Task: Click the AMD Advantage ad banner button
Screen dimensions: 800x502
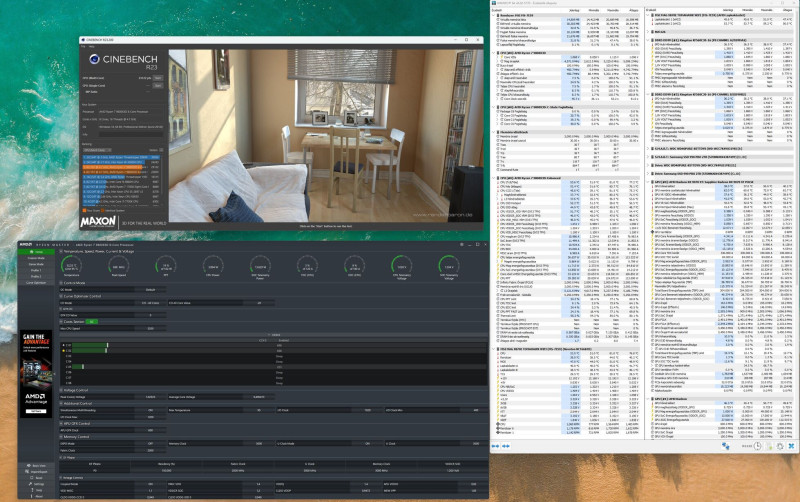Action: pos(36,411)
